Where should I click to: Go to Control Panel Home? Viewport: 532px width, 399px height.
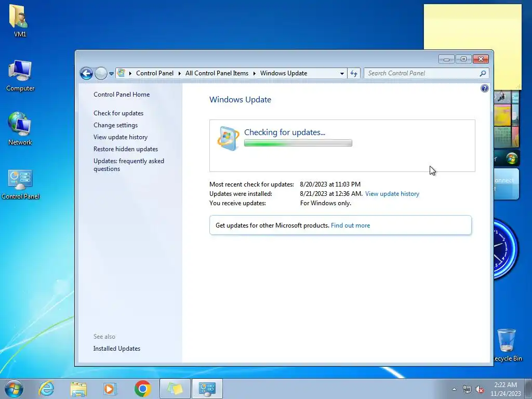pyautogui.click(x=122, y=95)
